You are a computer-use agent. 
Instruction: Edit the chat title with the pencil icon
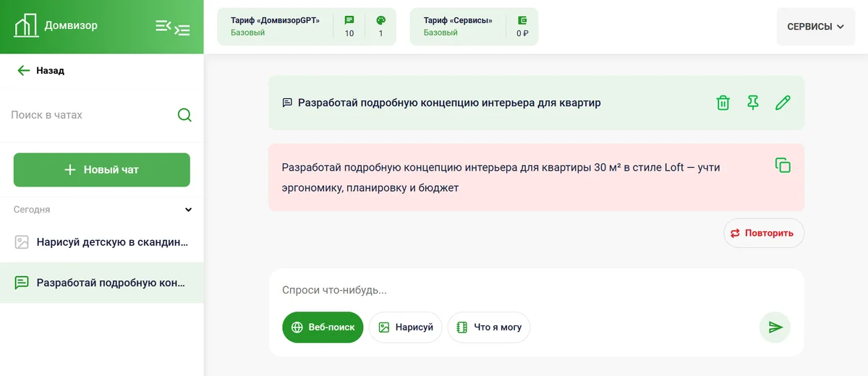(783, 103)
